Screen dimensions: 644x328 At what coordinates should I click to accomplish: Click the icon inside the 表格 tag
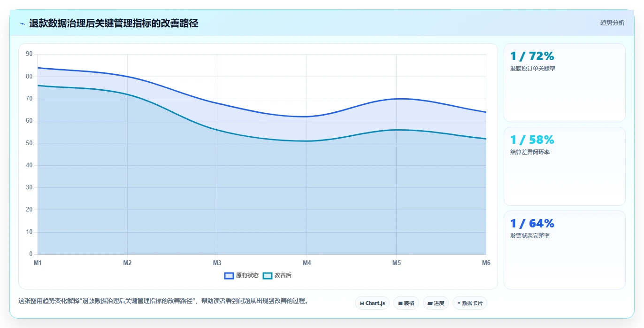click(x=400, y=303)
